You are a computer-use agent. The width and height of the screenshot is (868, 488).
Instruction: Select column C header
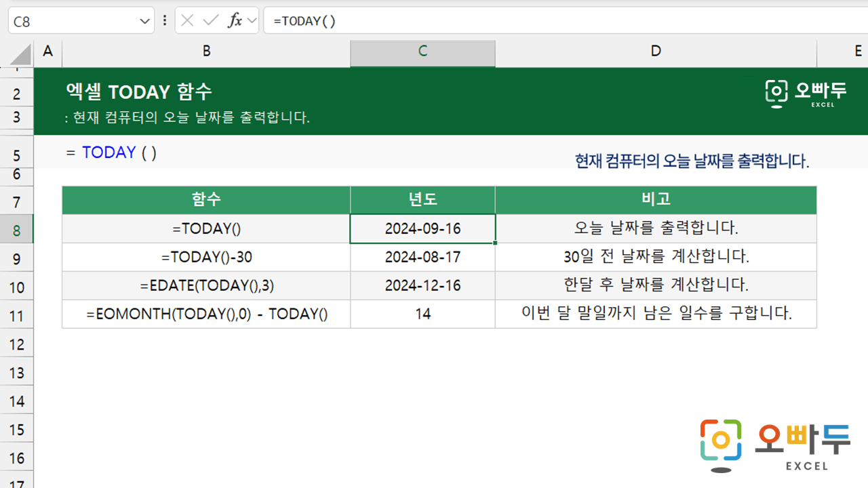click(422, 51)
